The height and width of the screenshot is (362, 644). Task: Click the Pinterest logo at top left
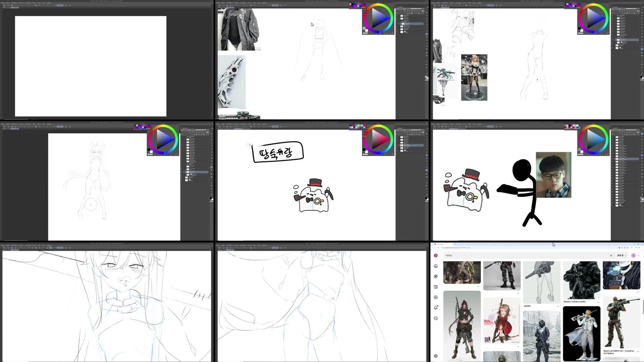coord(435,255)
